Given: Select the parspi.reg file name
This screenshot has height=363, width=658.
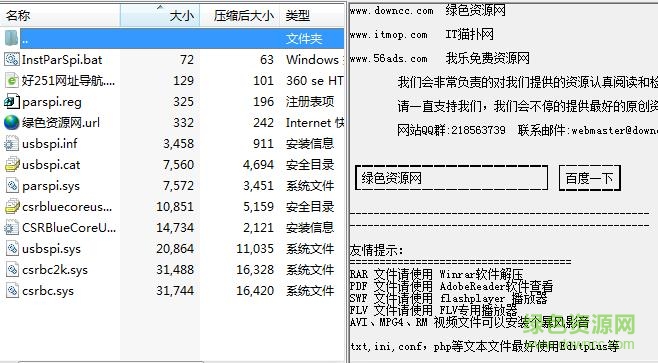Looking at the screenshot, I should 52,102.
